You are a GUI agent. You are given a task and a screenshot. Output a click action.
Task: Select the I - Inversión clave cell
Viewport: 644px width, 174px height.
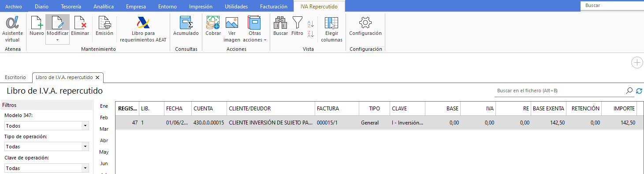(x=407, y=123)
